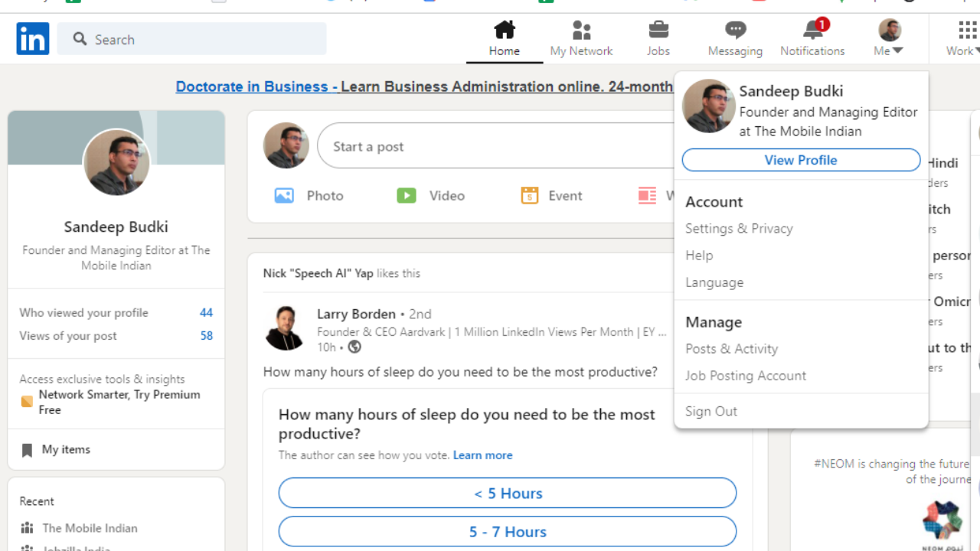Screen dimensions: 980x551
Task: Click The Mobile Indian in Recent
Action: 90,528
